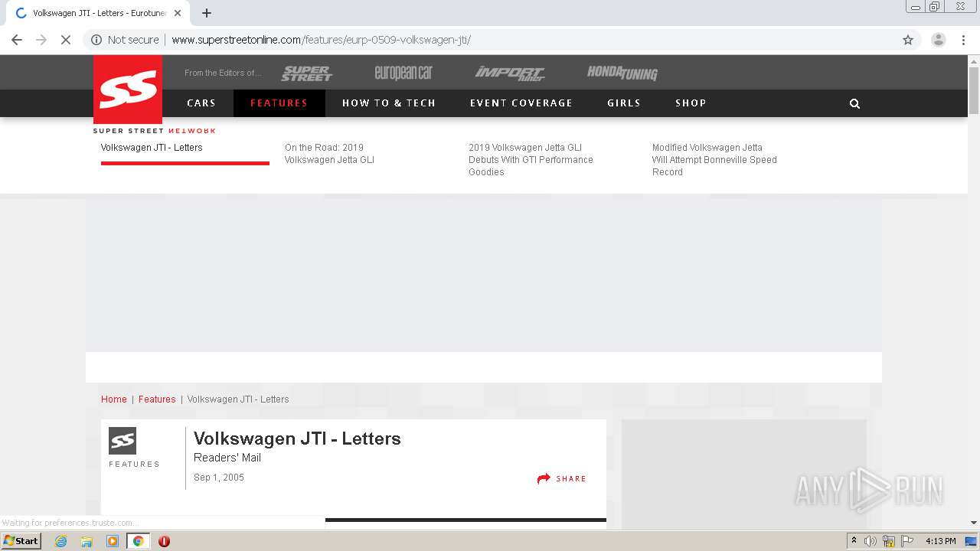Viewport: 980px width, 551px height.
Task: Open the Import Tuner logo link
Action: click(510, 73)
